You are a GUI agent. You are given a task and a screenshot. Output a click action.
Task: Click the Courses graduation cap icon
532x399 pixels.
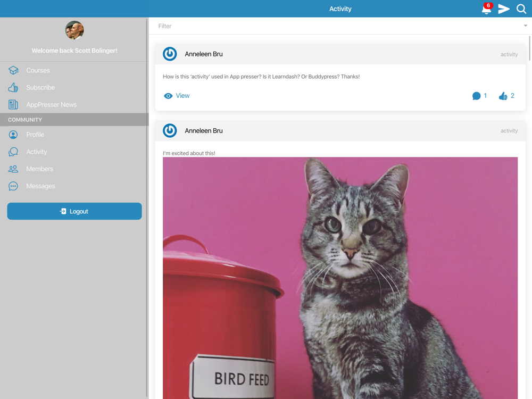13,70
